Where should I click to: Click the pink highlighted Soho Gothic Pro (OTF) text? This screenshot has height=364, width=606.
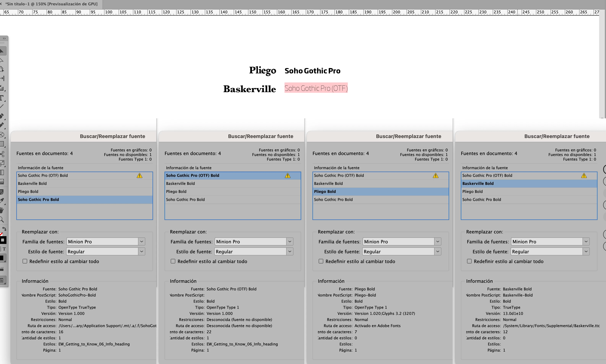click(x=316, y=88)
